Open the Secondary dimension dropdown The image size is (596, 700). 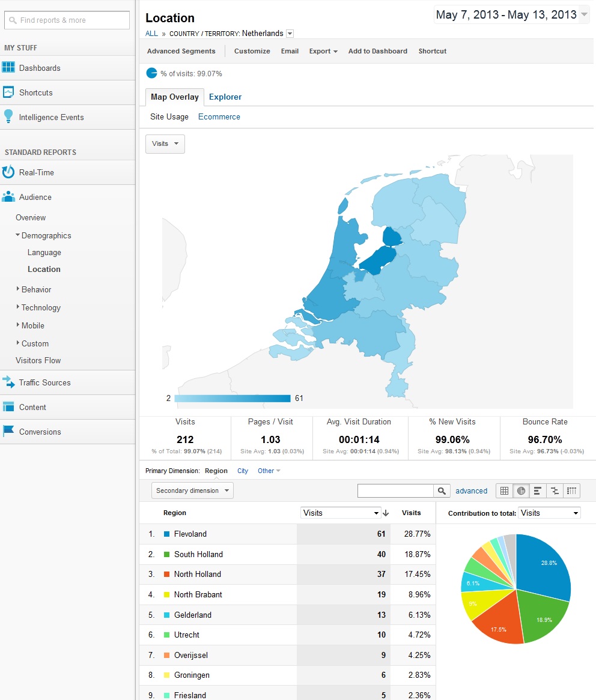click(x=192, y=490)
